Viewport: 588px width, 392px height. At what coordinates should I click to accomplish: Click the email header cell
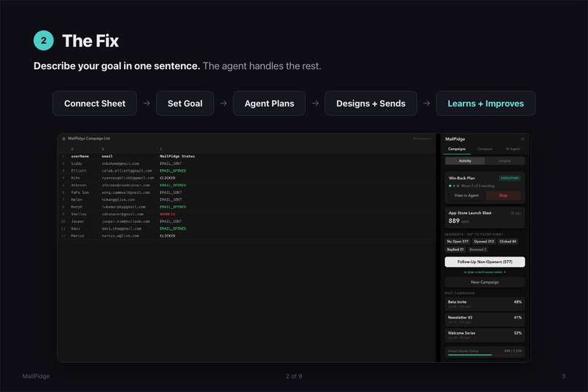tap(107, 156)
